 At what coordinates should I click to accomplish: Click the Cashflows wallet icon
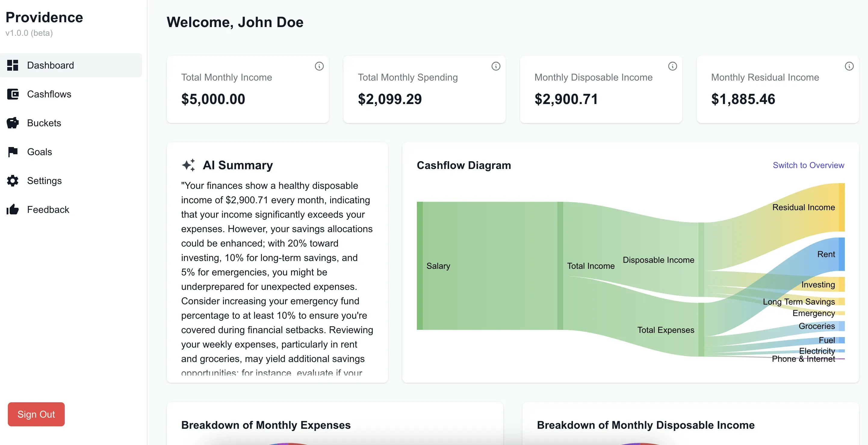13,94
